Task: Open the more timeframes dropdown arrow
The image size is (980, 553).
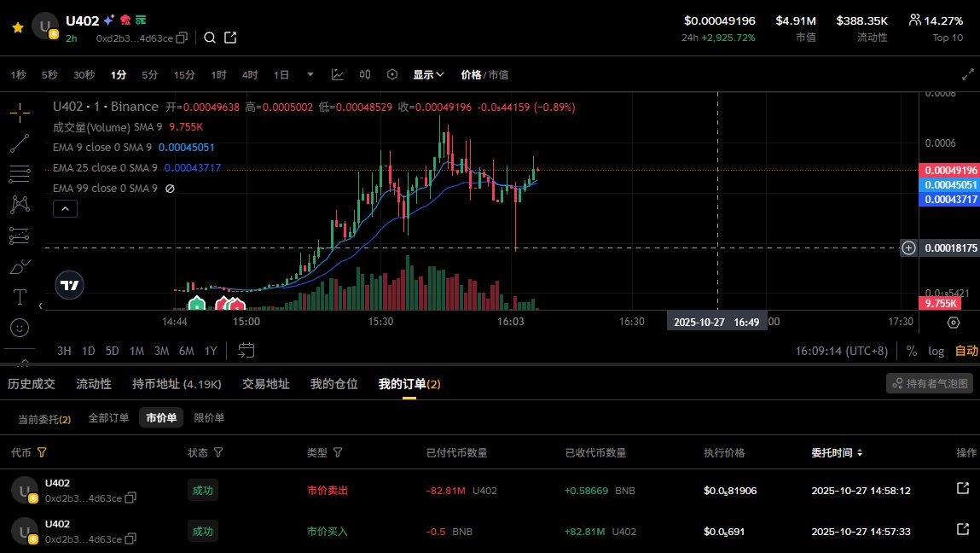Action: (x=310, y=74)
